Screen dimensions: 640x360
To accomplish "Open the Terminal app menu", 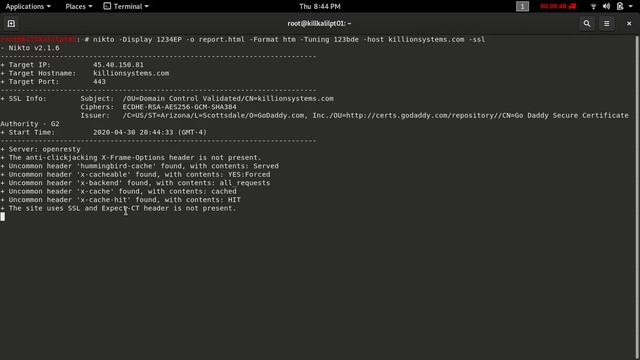I will point(126,6).
